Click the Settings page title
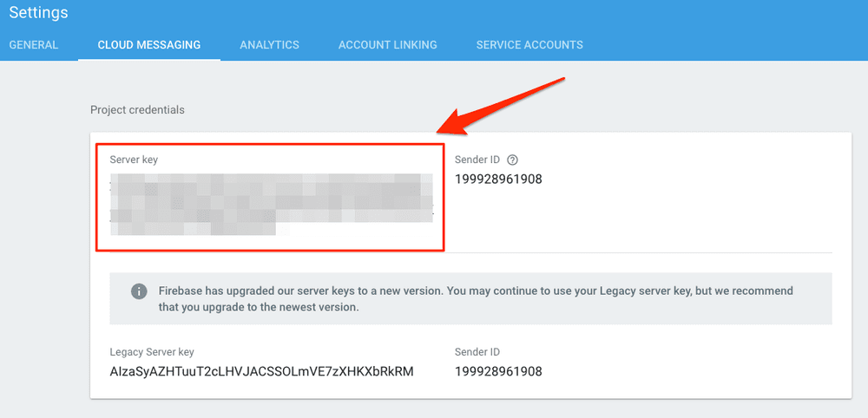The image size is (868, 418). tap(38, 14)
